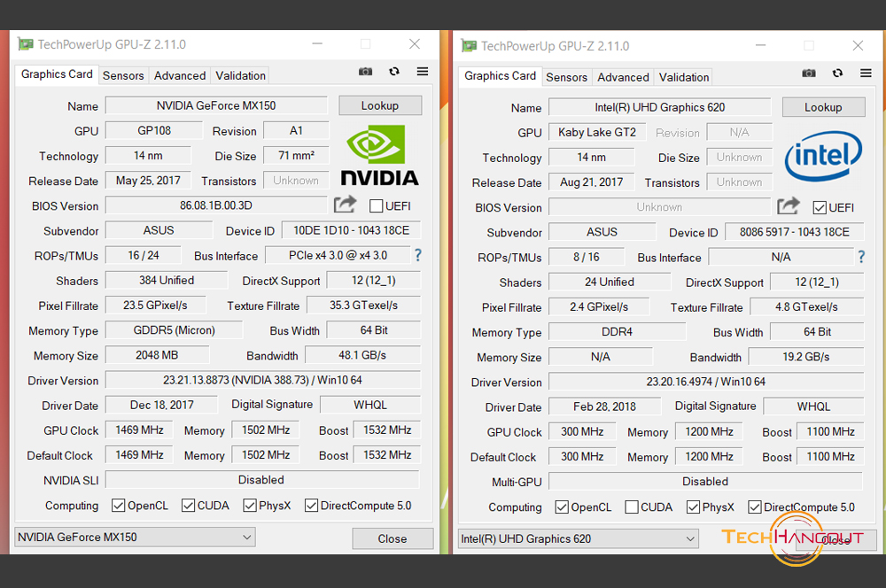Toggle PhysX checkbox in NVIDIA window
This screenshot has height=588, width=886.
250,506
